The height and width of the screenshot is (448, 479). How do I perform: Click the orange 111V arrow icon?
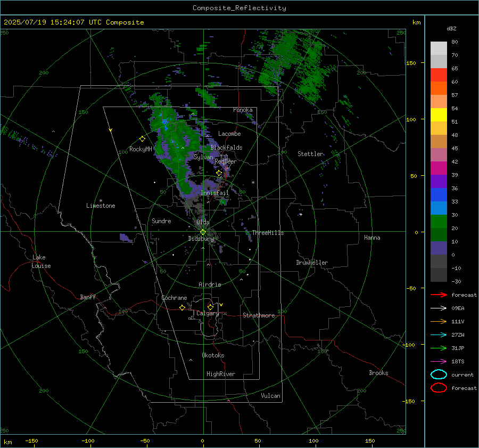point(439,321)
